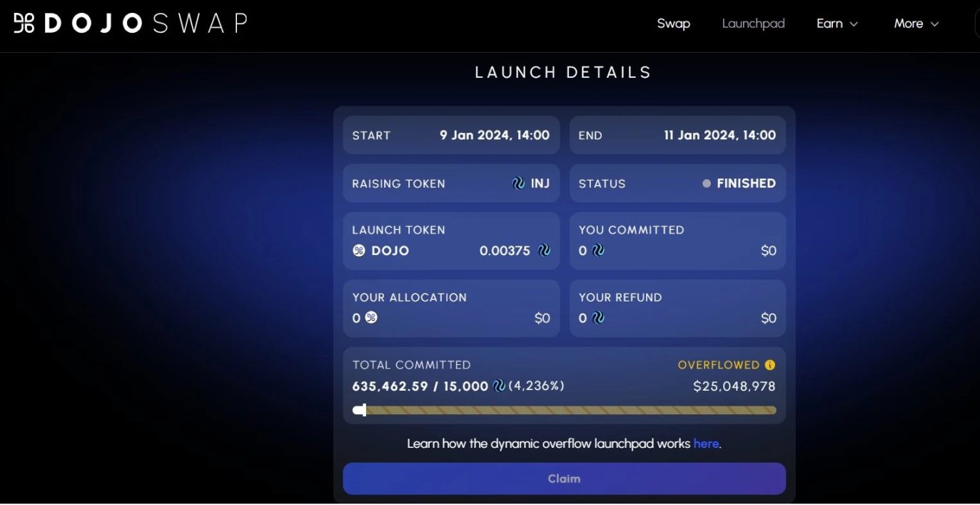Click the INJ icon in Total Committed
This screenshot has height=505, width=980.
pos(499,386)
